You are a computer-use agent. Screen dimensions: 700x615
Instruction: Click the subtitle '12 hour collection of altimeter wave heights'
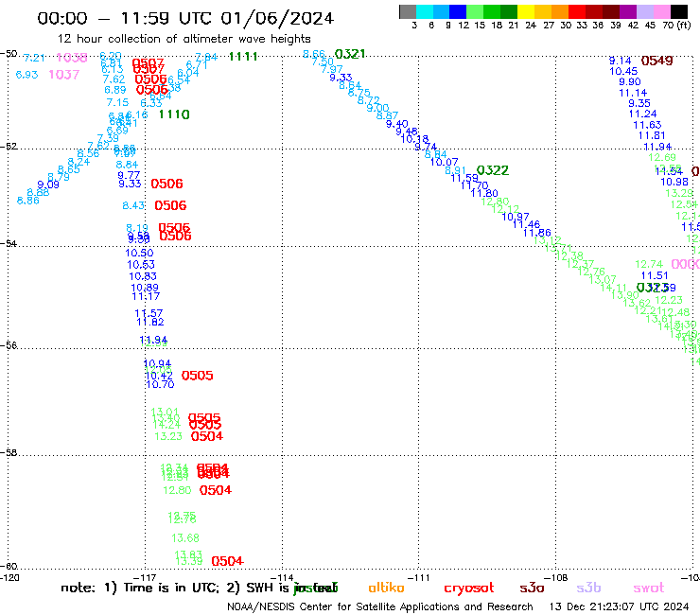pyautogui.click(x=184, y=39)
